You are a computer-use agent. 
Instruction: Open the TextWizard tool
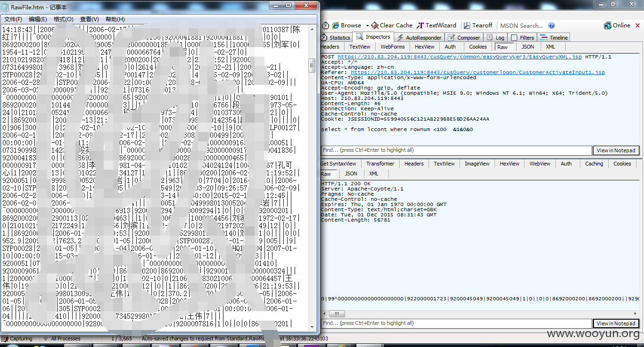coord(437,25)
